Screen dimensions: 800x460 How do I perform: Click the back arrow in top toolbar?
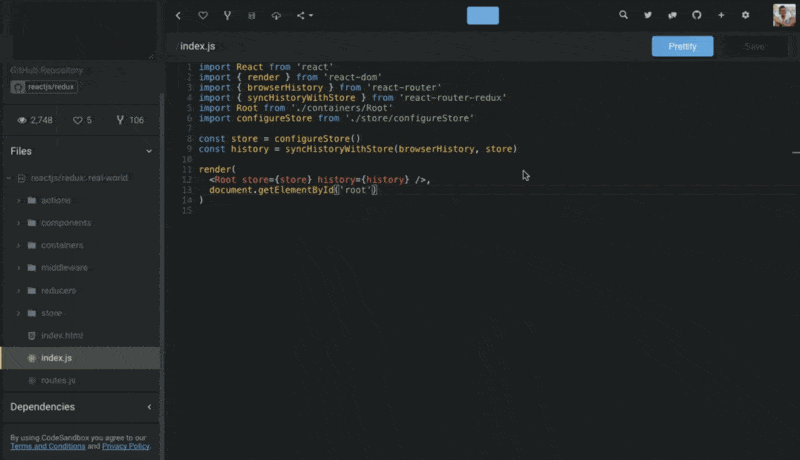point(178,15)
